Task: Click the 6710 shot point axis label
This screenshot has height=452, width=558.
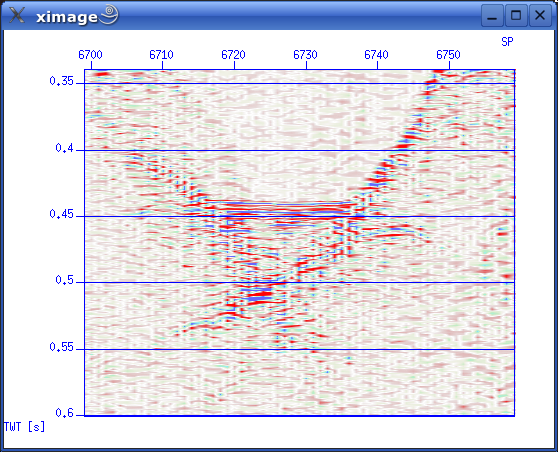Action: pyautogui.click(x=161, y=55)
